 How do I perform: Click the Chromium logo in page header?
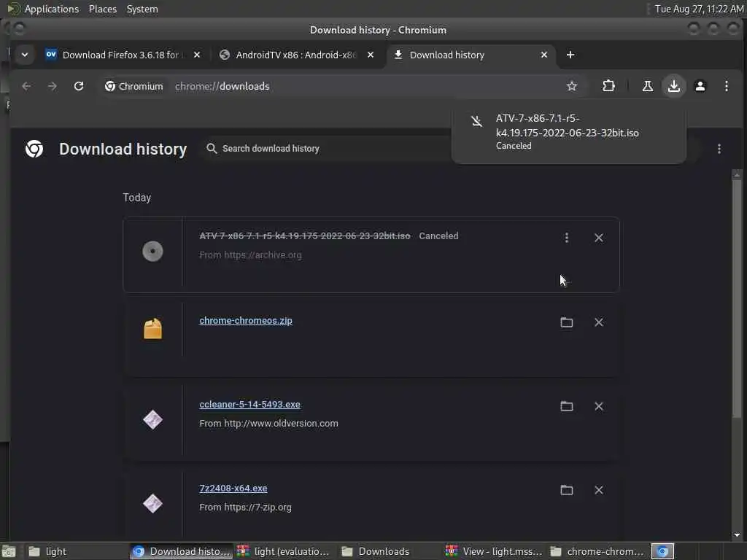(34, 149)
